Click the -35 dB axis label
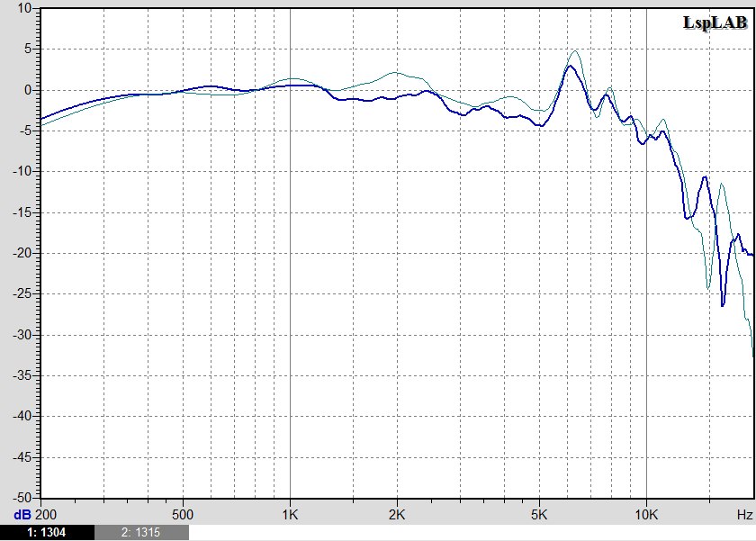This screenshot has width=756, height=541. tap(22, 374)
